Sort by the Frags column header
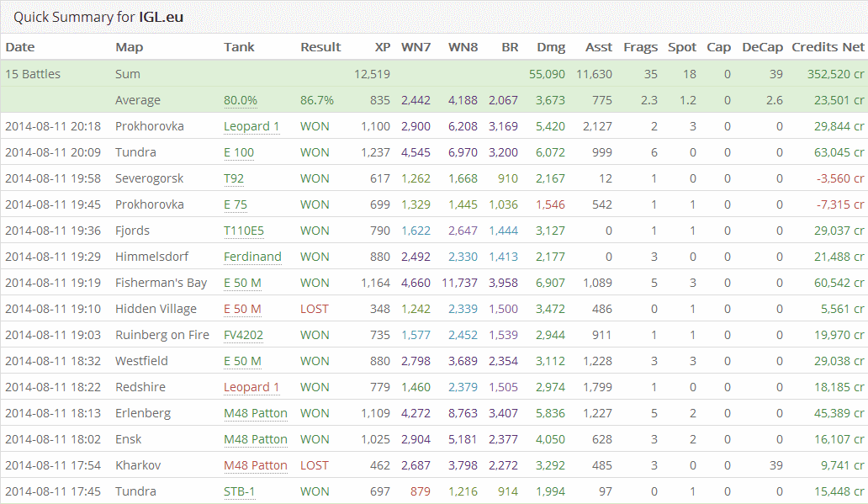Viewport: 868px width, 504px height. pyautogui.click(x=640, y=47)
